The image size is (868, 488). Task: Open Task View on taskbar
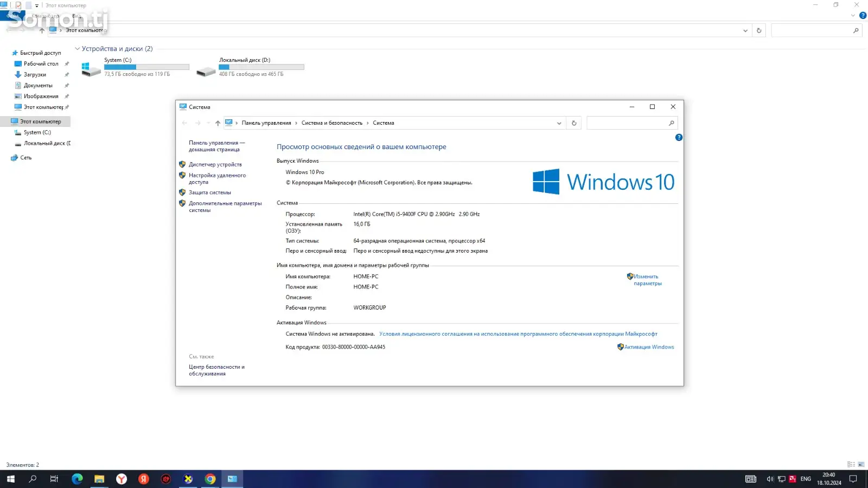pos(54,479)
